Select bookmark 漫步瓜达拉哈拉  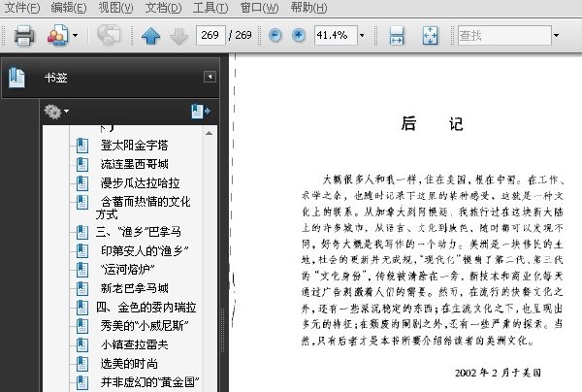pos(140,183)
